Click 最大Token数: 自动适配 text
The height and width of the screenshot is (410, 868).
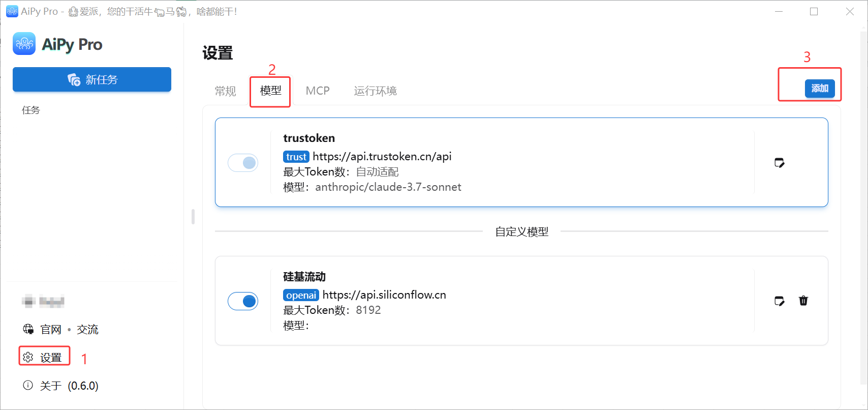pyautogui.click(x=341, y=172)
